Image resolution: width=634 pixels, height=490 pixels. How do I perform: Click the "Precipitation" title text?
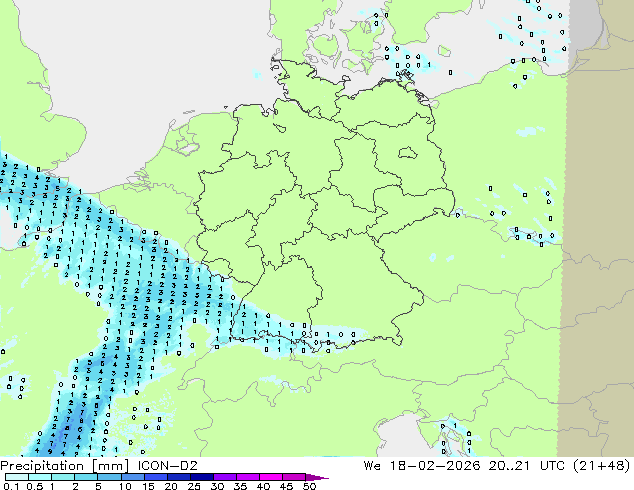pos(42,466)
